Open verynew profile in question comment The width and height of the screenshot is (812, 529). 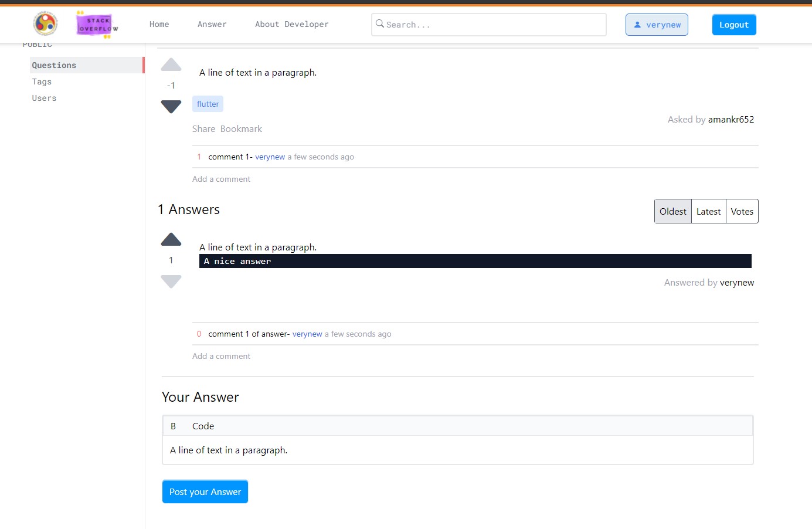tap(270, 157)
